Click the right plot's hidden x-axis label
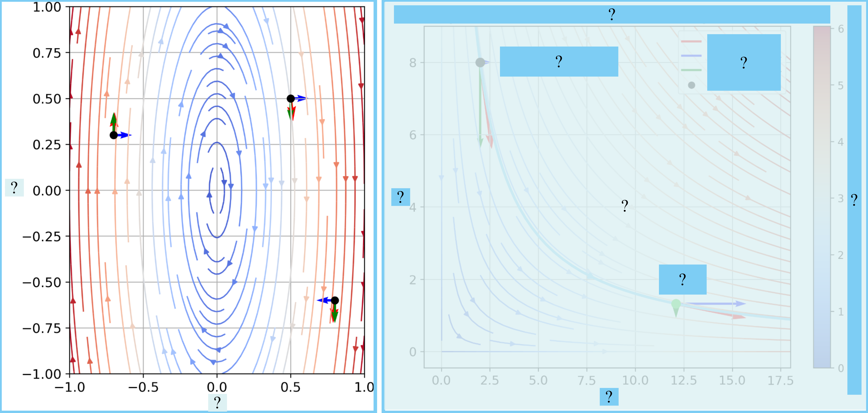This screenshot has height=413, width=868. click(609, 397)
